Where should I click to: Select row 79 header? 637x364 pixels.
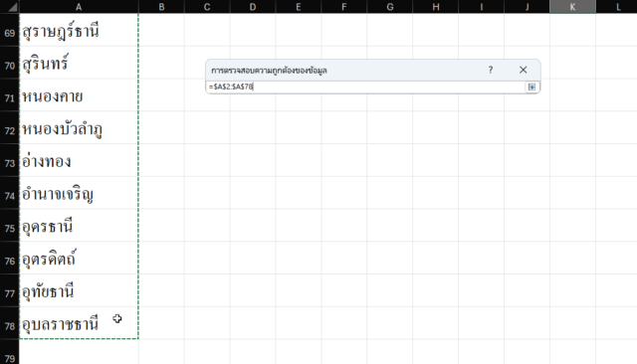pyautogui.click(x=9, y=352)
